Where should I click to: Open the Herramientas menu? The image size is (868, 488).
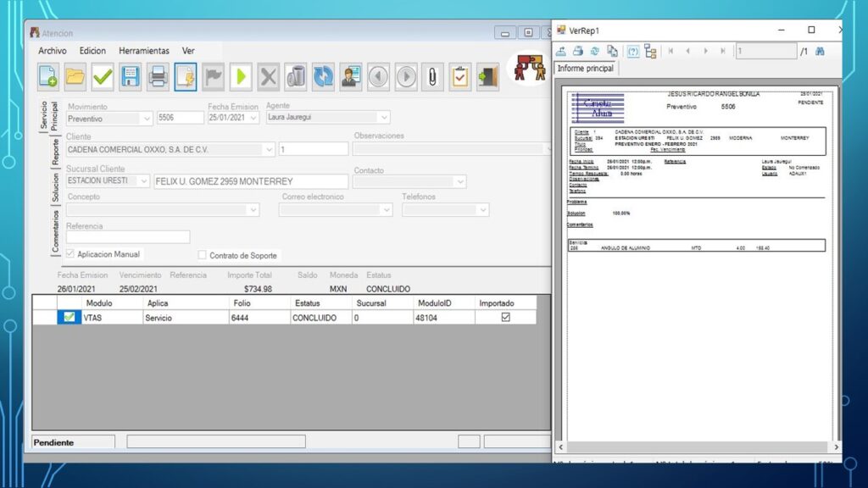(143, 51)
